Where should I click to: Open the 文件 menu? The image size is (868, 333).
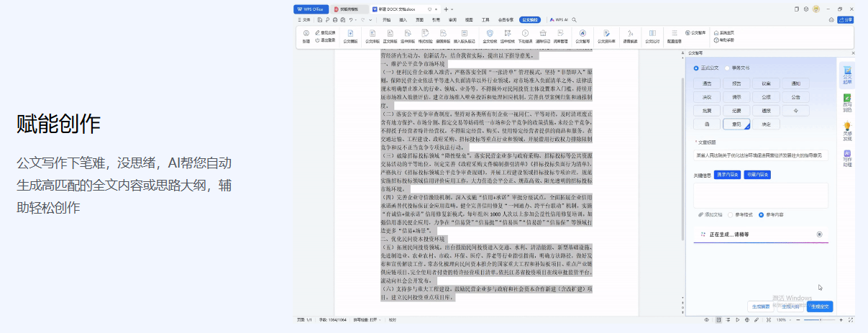tap(306, 20)
